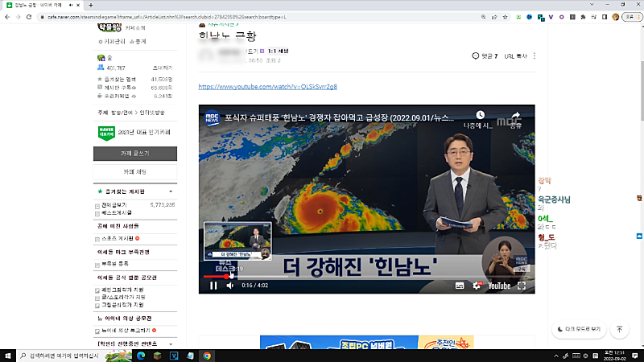Open the youtube.com/watch hyperlink

pos(268,87)
